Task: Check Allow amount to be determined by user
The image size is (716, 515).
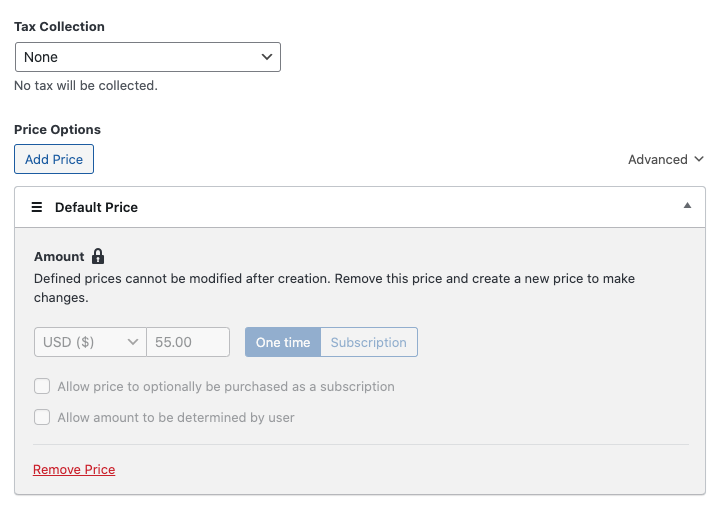Action: coord(42,417)
